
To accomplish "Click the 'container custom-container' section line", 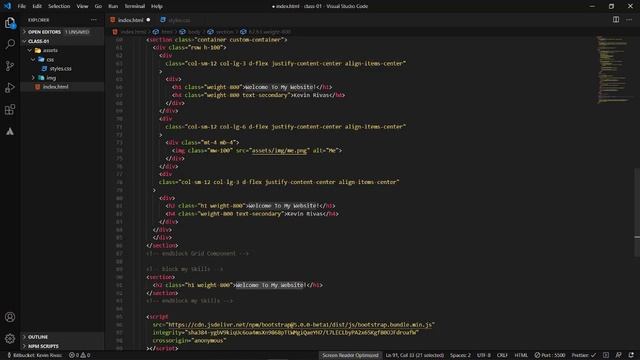I will coord(217,40).
